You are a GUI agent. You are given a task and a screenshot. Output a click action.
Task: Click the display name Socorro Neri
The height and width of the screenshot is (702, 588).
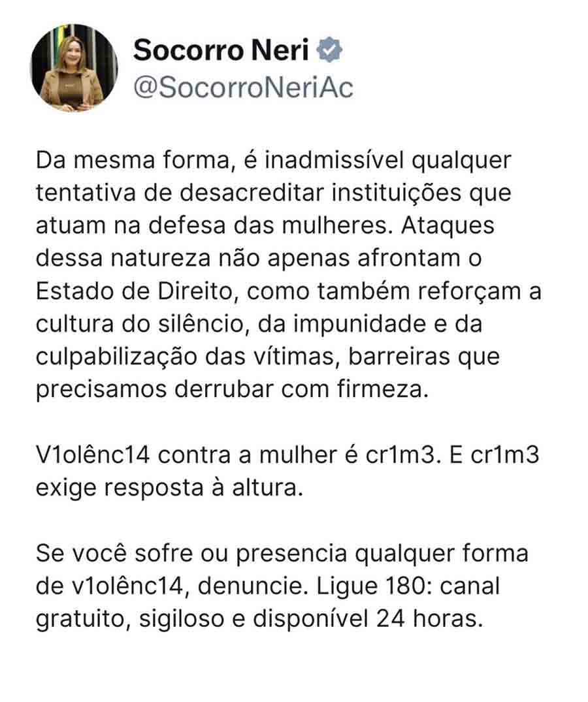pyautogui.click(x=221, y=50)
